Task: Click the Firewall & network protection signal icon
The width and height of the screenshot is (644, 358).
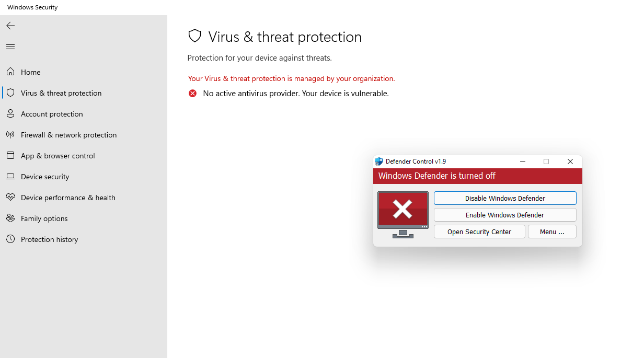Action: pos(10,134)
